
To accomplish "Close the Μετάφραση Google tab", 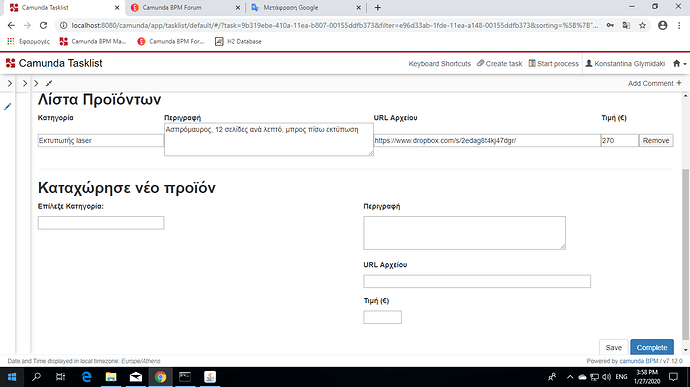I will tap(358, 7).
